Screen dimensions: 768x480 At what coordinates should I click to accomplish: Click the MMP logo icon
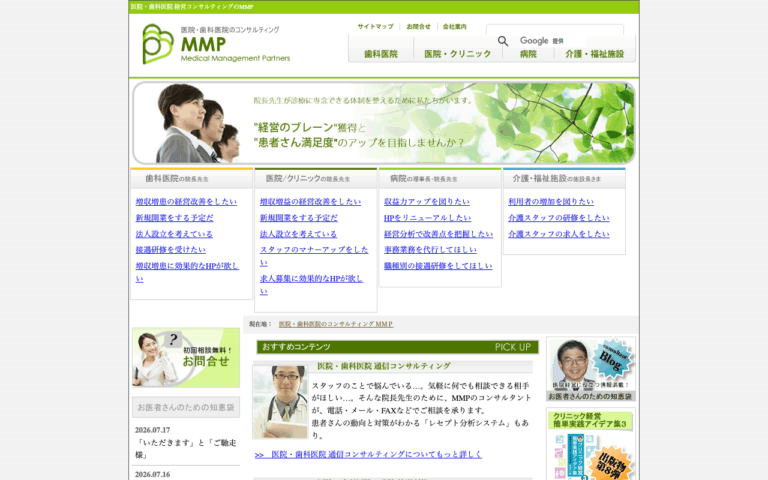pos(158,44)
